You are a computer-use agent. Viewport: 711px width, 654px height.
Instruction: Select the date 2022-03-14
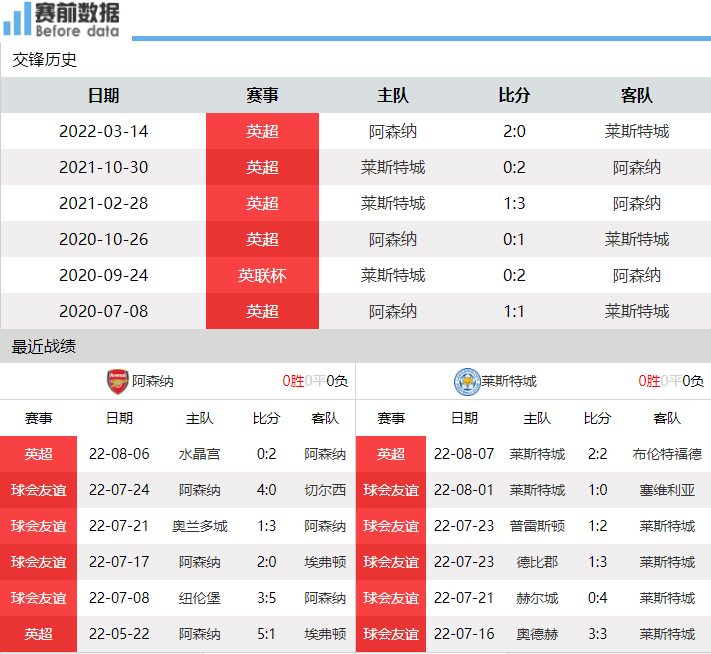tap(103, 132)
